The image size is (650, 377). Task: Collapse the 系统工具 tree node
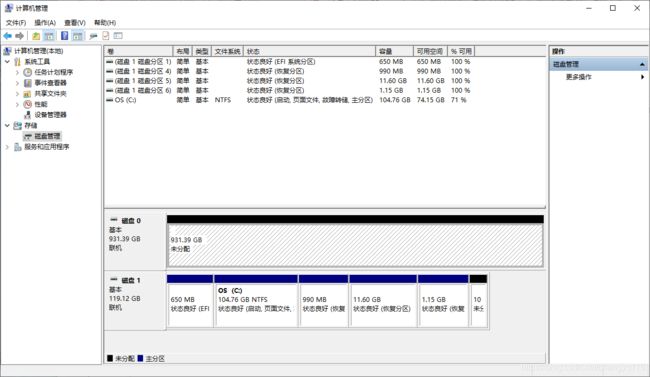[x=7, y=62]
